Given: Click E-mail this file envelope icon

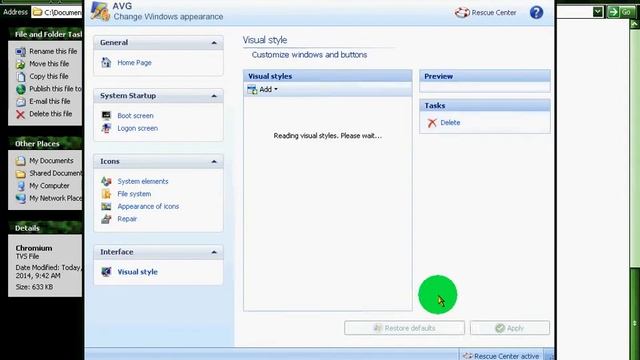Looking at the screenshot, I should tap(20, 102).
